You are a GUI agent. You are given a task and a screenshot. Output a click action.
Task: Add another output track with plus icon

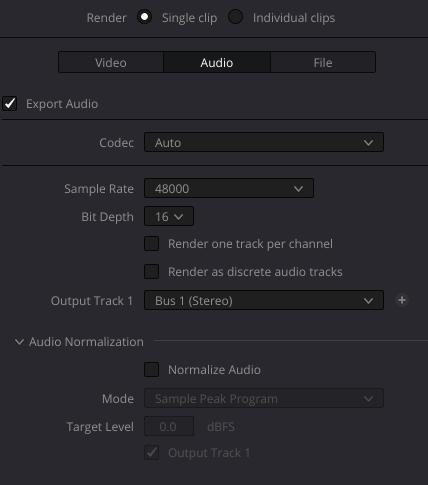coord(402,300)
